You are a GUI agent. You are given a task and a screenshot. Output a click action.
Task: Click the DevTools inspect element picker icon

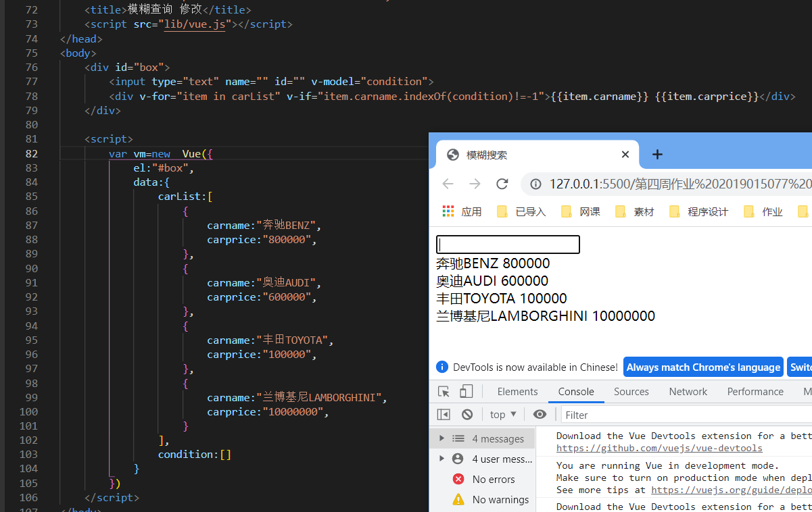(x=444, y=392)
